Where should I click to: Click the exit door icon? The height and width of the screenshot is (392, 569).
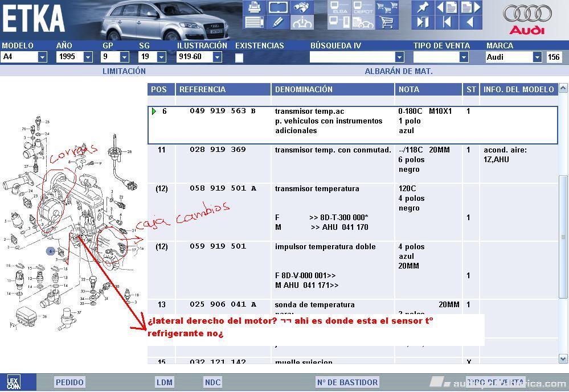(423, 22)
